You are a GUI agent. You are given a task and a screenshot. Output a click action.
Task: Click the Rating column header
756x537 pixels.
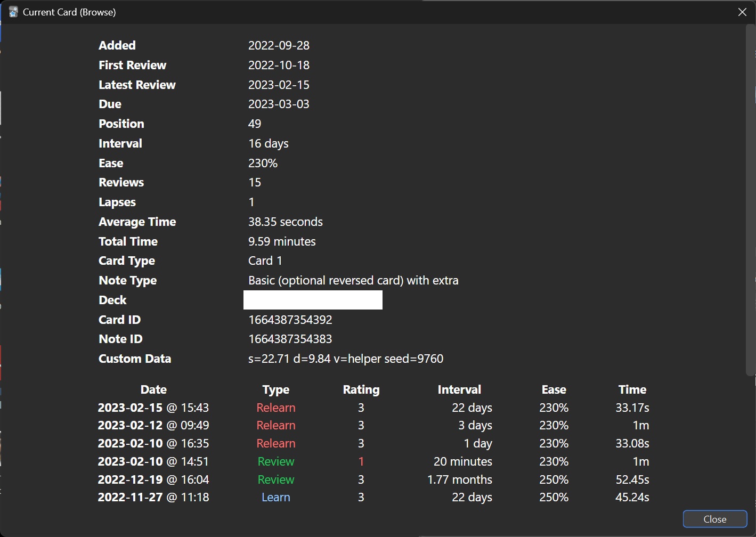tap(361, 389)
